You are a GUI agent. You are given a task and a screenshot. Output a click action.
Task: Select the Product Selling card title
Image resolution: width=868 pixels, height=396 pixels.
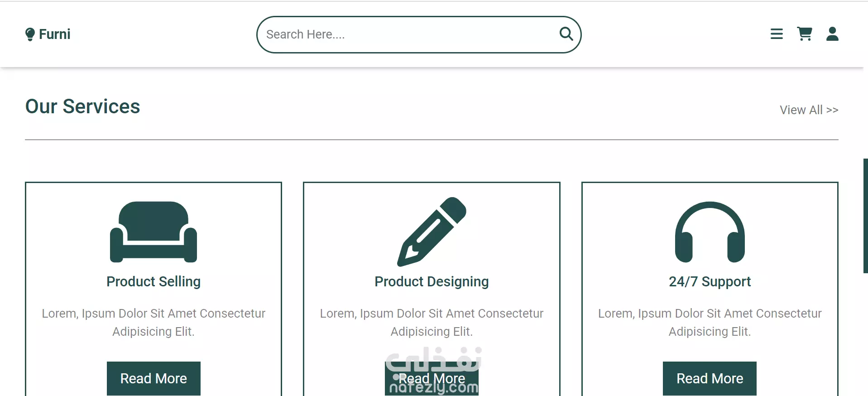tap(153, 281)
